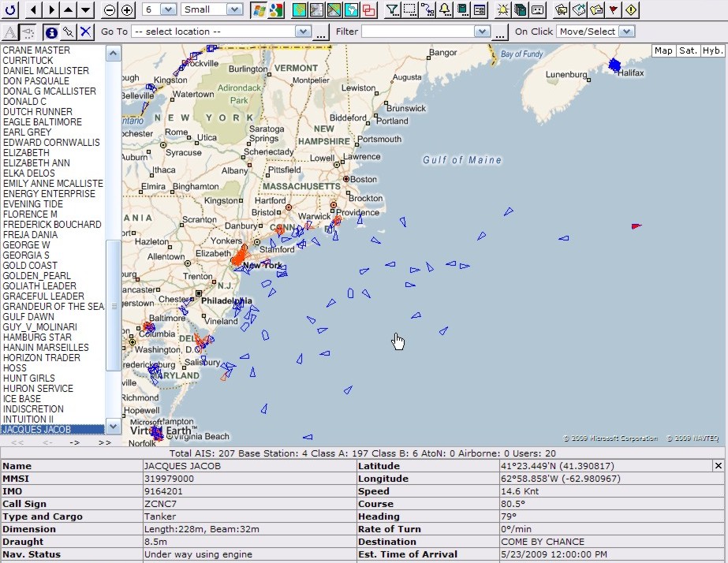
Task: Zoom out using the minus icon
Action: pyautogui.click(x=110, y=9)
